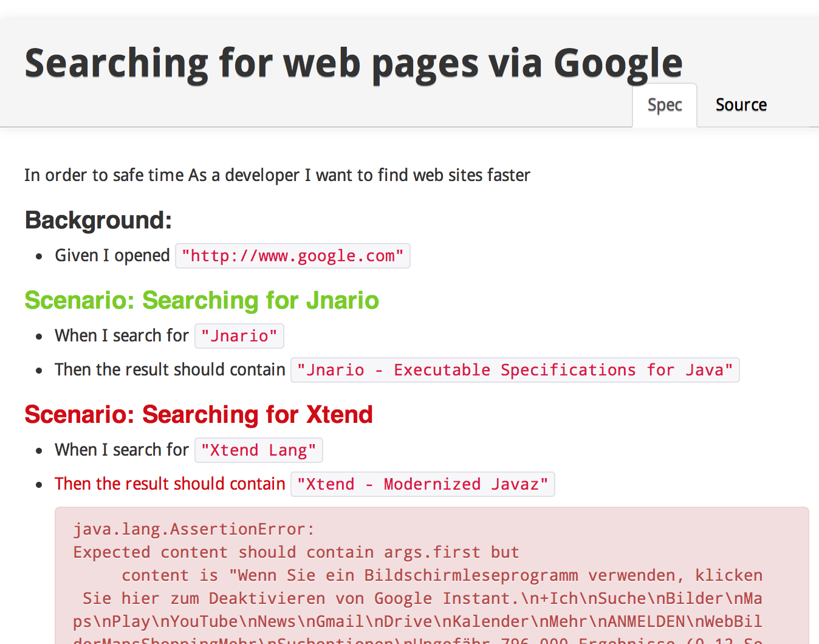
Task: Open the red 'Scenario: Searching for Xtend' heading
Action: click(x=199, y=415)
